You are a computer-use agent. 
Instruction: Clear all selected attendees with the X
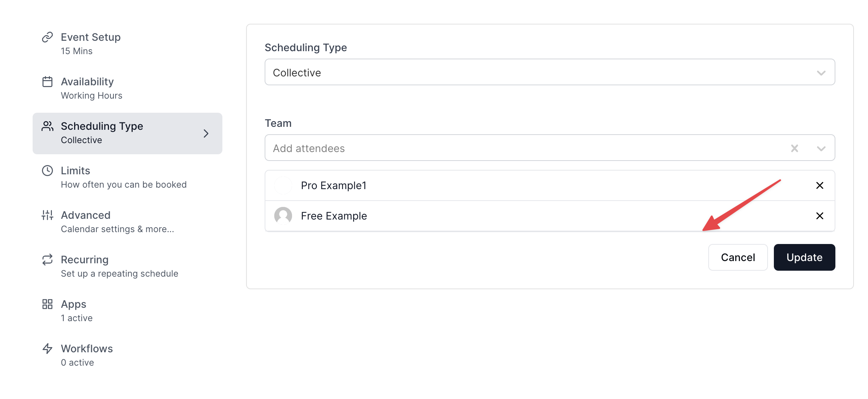click(795, 148)
